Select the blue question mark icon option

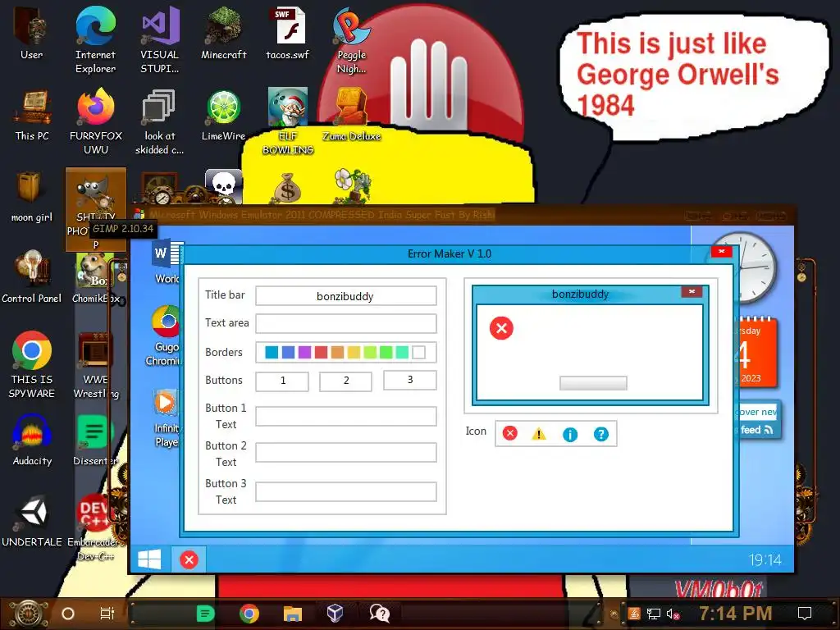point(601,434)
